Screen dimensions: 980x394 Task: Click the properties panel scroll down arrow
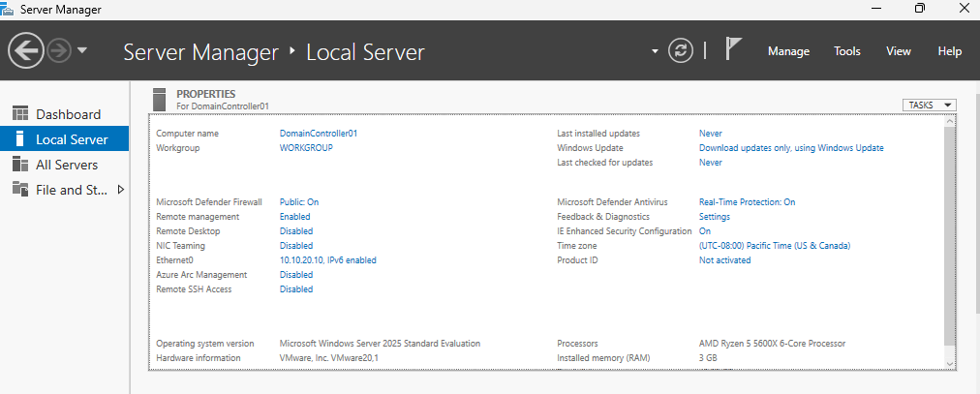pos(950,363)
